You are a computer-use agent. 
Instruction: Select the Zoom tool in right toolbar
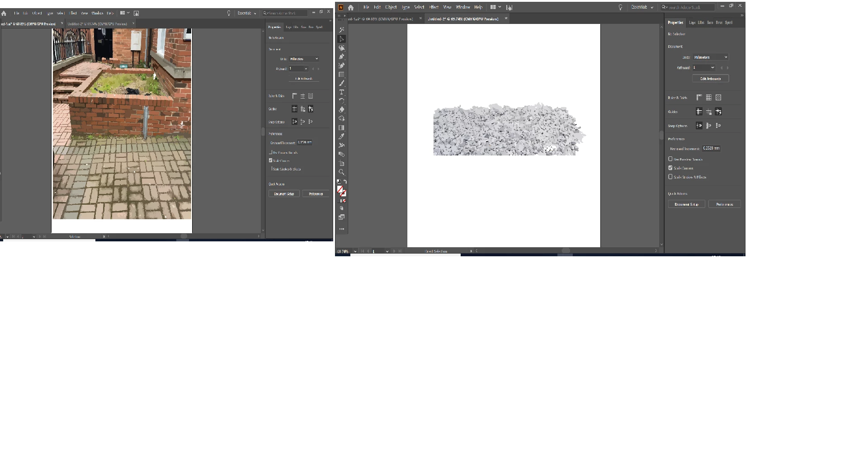pos(342,172)
